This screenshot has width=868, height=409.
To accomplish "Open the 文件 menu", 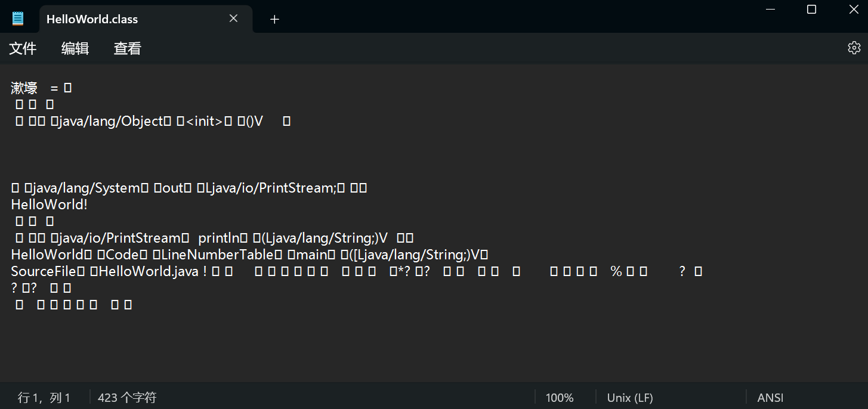I will pos(23,48).
